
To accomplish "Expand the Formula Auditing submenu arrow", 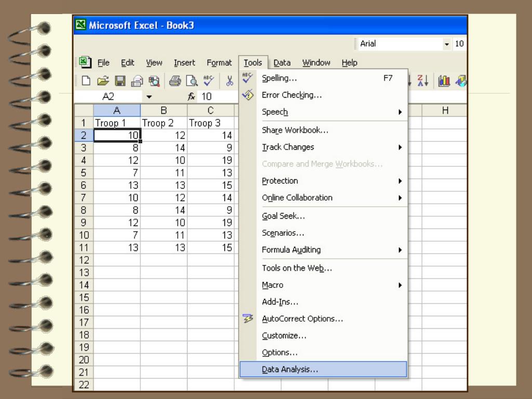I will [401, 250].
